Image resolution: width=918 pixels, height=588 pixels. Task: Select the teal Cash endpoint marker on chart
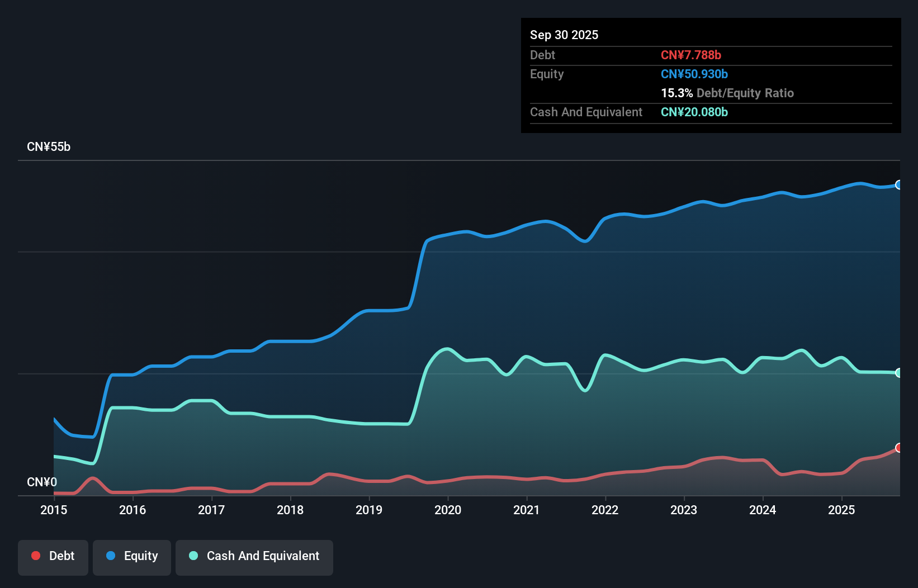coord(898,372)
